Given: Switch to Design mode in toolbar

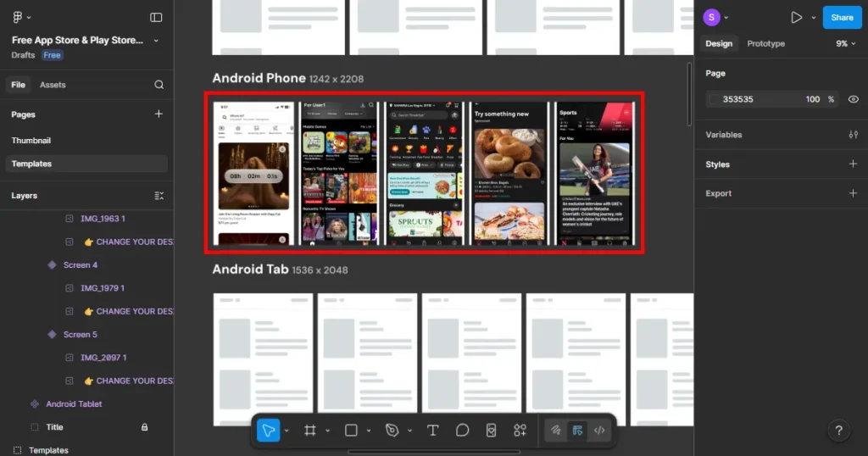Looking at the screenshot, I should coord(577,431).
